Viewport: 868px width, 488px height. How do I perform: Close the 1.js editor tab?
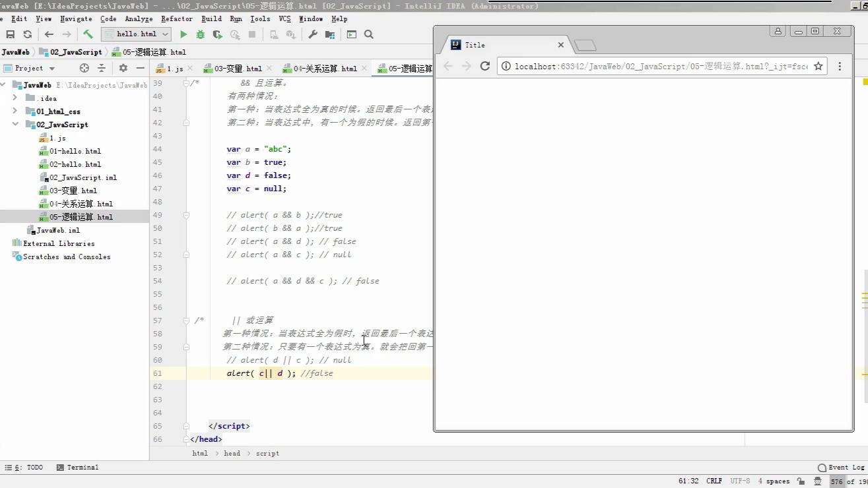190,69
